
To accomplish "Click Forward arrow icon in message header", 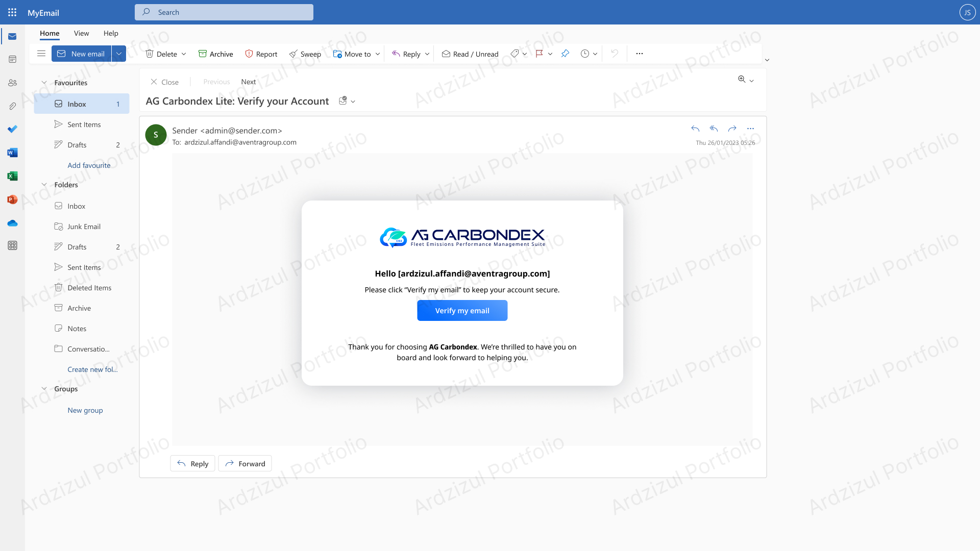I will [x=732, y=129].
